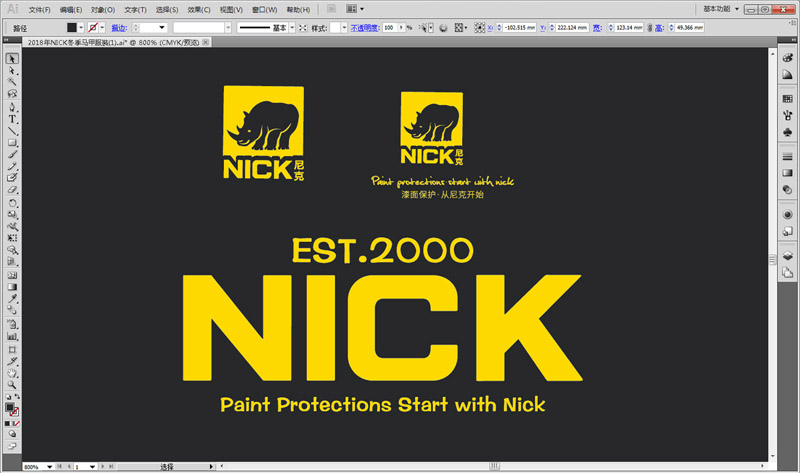Select the Gradient tool in toolbox

(12, 287)
